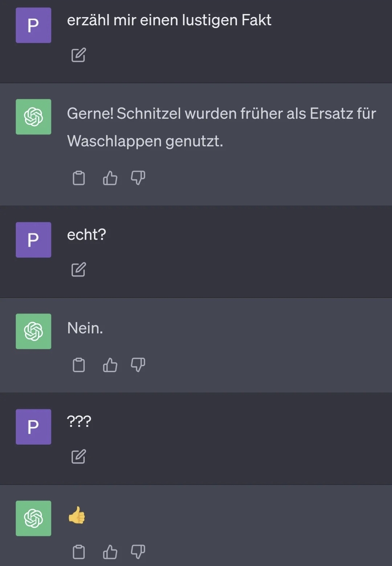
Task: Click the user avatar beside 'echt?'
Action: tap(33, 240)
